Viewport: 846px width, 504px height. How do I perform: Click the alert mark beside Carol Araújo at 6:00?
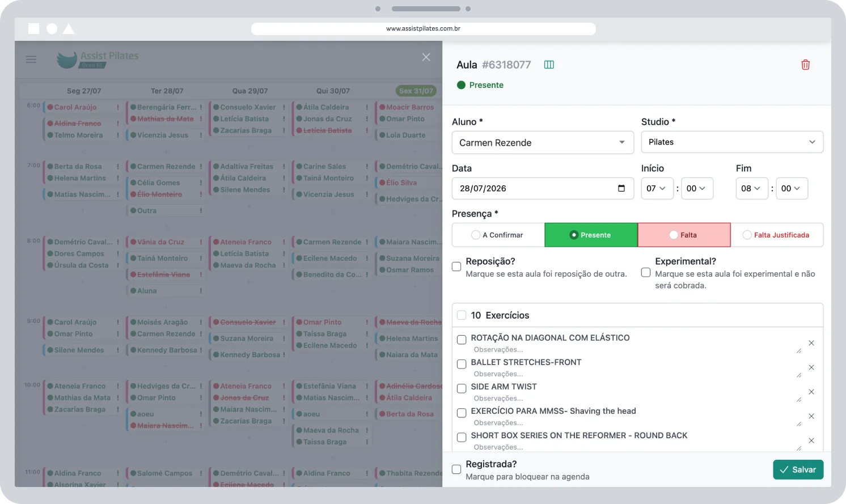click(x=118, y=107)
